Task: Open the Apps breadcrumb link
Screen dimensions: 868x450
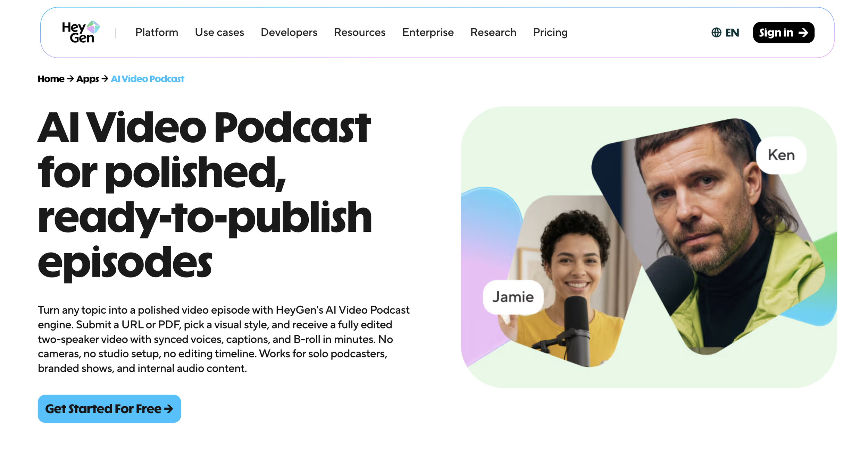Action: pos(87,79)
